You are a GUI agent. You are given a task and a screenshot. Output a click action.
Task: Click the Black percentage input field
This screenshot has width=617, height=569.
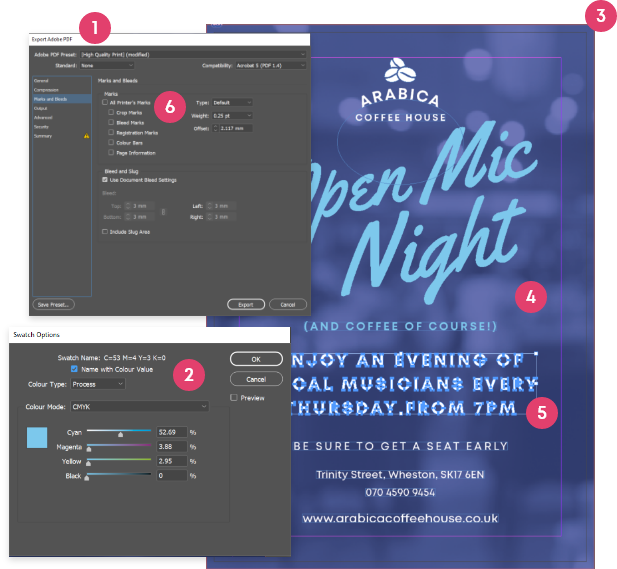click(x=172, y=475)
